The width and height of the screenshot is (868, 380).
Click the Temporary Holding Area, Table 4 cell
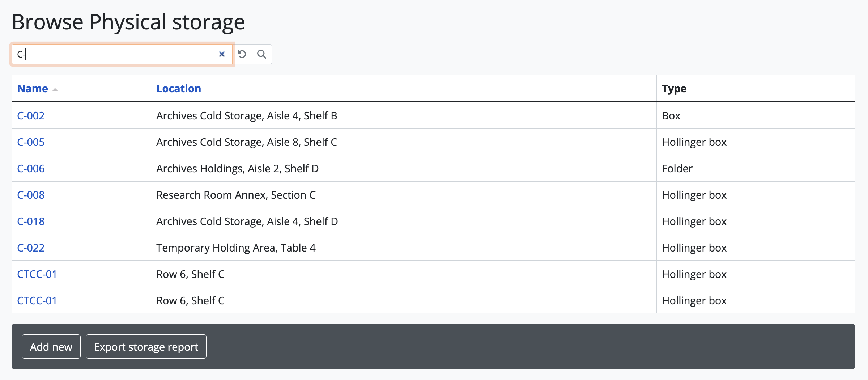236,248
